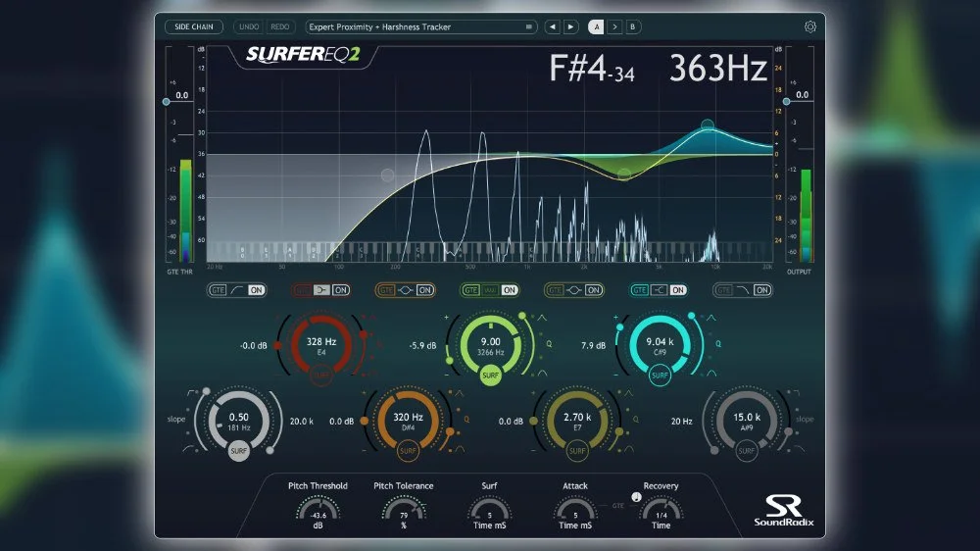Toggle ON for last low-pass band
Viewport: 980px width, 551px height.
pos(762,290)
